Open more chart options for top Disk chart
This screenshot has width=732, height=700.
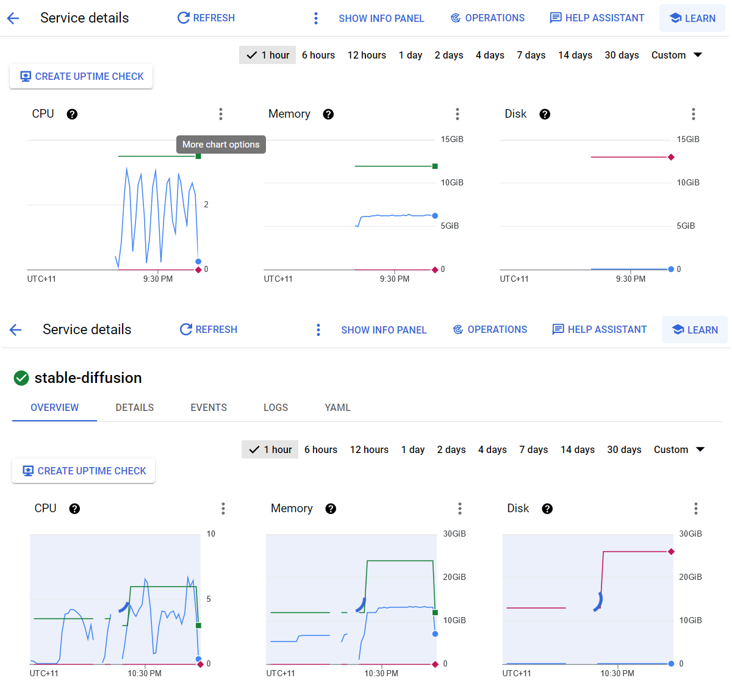pos(694,114)
